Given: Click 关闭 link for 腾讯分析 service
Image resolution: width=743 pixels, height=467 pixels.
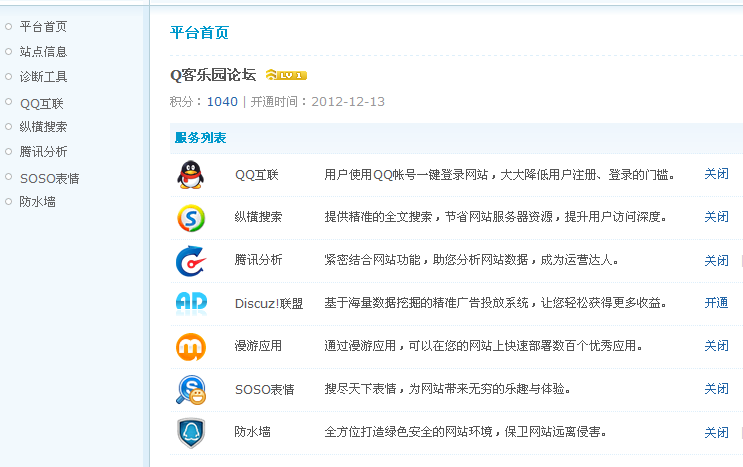Looking at the screenshot, I should coord(716,260).
